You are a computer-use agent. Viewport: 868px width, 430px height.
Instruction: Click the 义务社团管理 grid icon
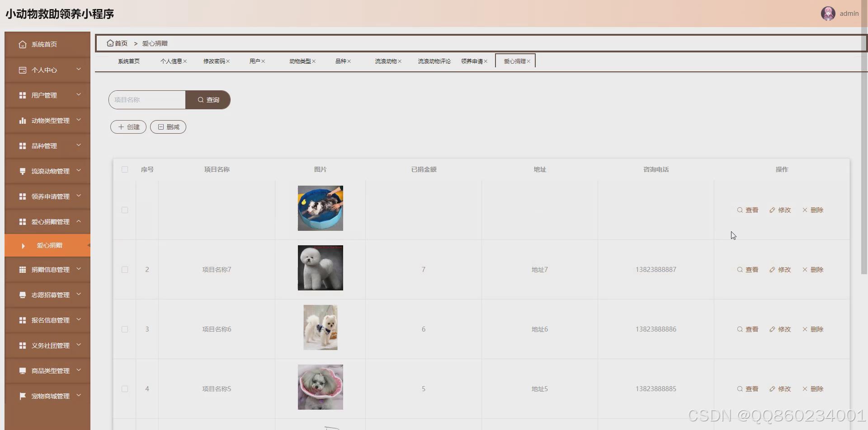pyautogui.click(x=23, y=346)
